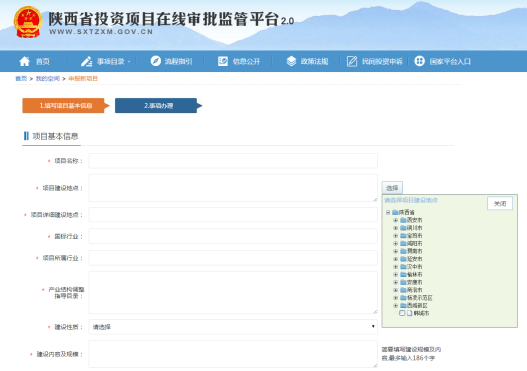The width and height of the screenshot is (527, 371).
Task: Expand the 杨凌示范区 node
Action: (396, 298)
